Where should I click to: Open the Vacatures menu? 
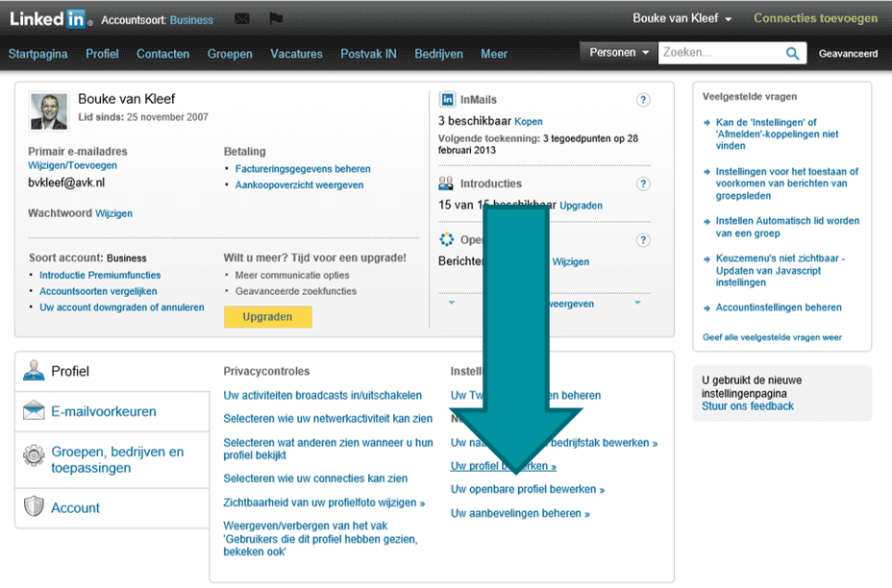296,54
